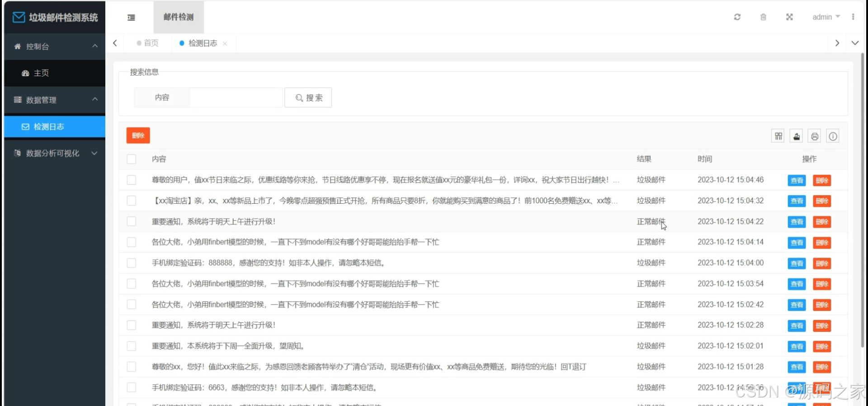Check the 尊敬的用户 row checkbox
The image size is (868, 406).
click(x=132, y=180)
